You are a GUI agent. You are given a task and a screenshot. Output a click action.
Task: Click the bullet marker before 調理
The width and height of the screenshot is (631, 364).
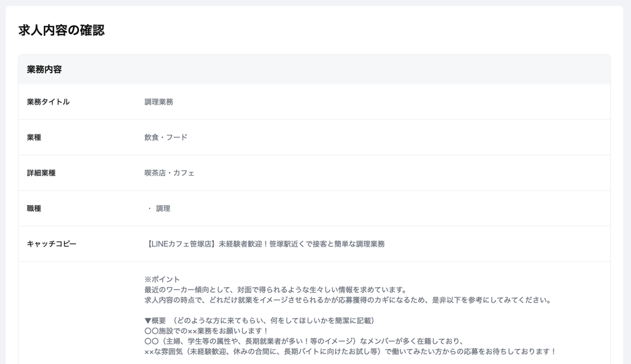149,209
